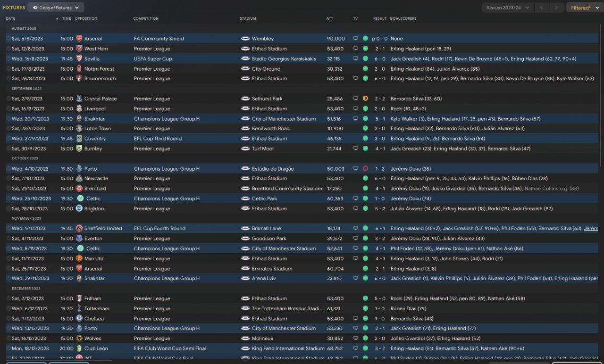Click the Brentford club badge
604x364 pixels.
click(x=79, y=189)
